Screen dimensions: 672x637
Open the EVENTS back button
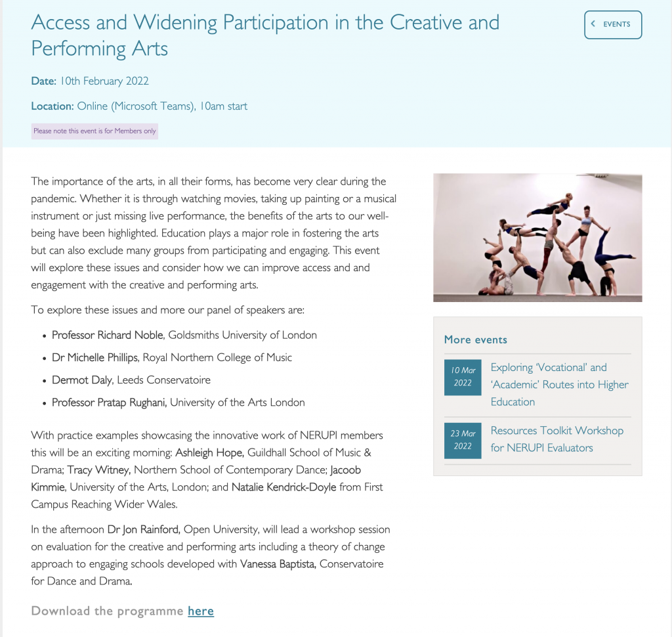[613, 25]
